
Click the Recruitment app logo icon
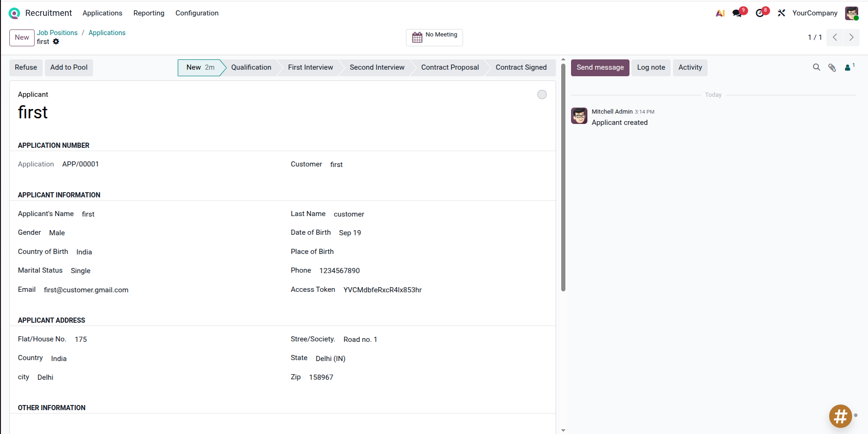tap(14, 14)
